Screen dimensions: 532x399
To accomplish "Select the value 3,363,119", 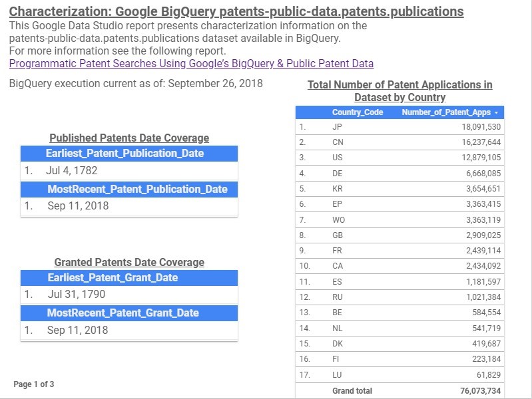I will (x=483, y=219).
